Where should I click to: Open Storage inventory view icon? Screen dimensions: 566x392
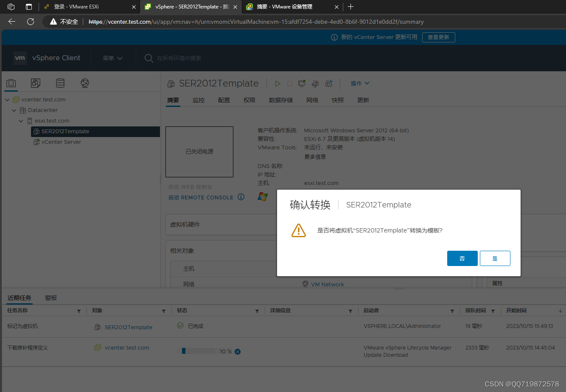(60, 83)
